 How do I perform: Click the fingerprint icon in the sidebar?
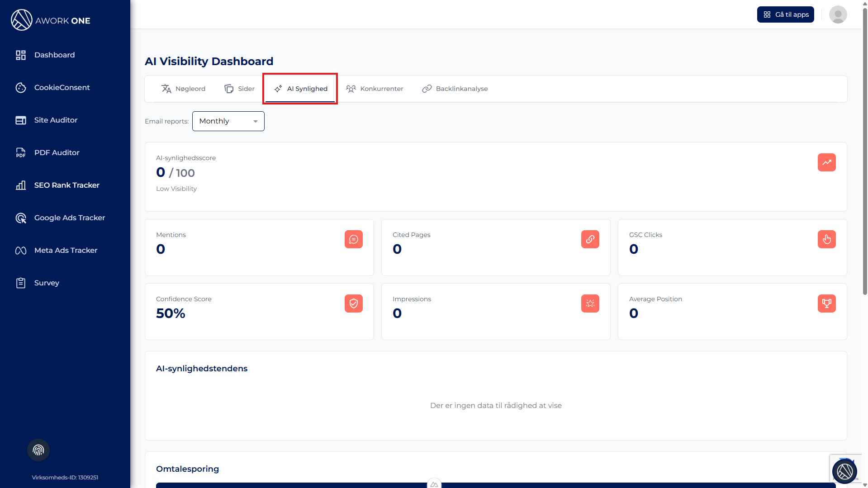click(38, 450)
